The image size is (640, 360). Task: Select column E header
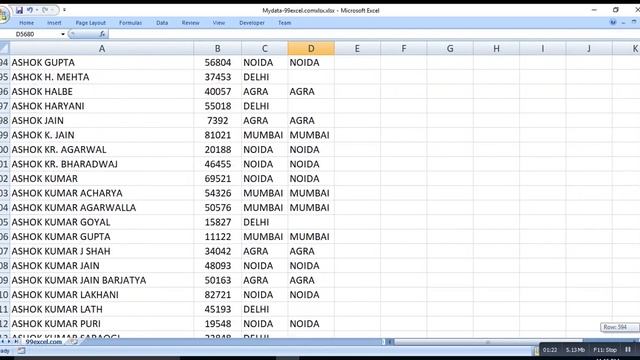[357, 49]
